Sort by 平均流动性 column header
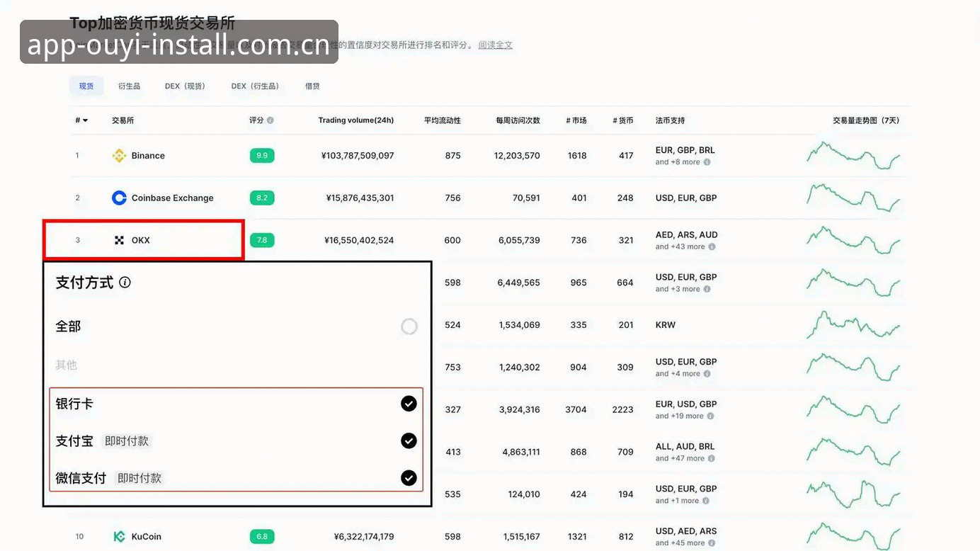Screen dimensions: 980x551 pyautogui.click(x=443, y=120)
